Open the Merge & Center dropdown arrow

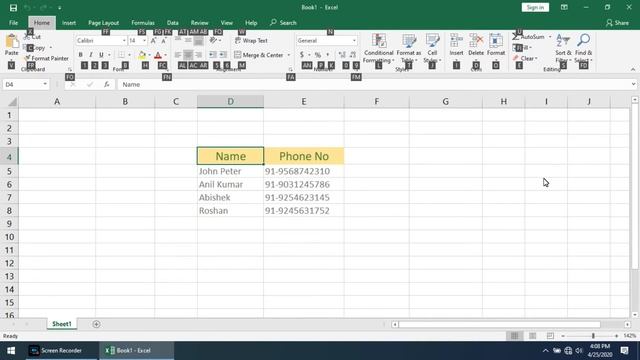[289, 55]
